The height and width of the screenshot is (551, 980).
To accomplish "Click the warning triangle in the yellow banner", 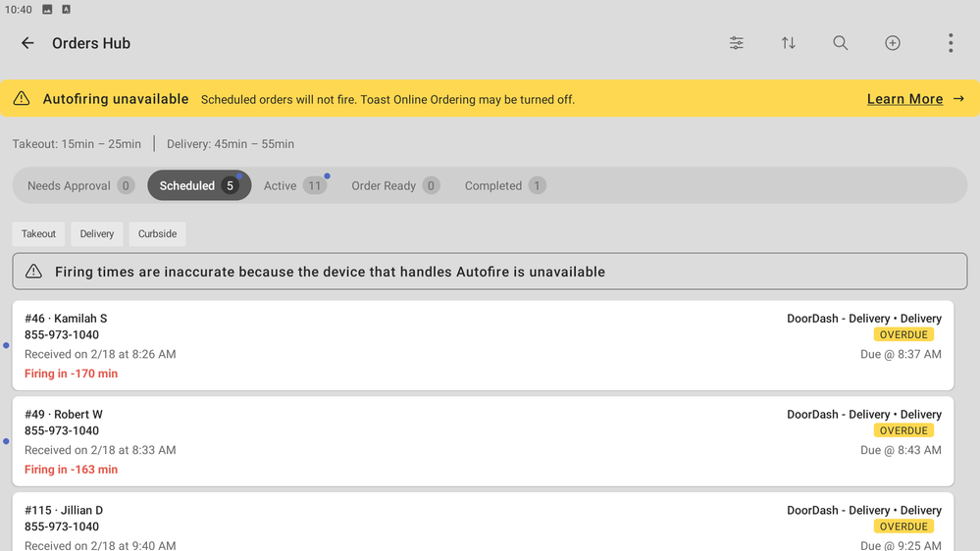I will pos(22,99).
